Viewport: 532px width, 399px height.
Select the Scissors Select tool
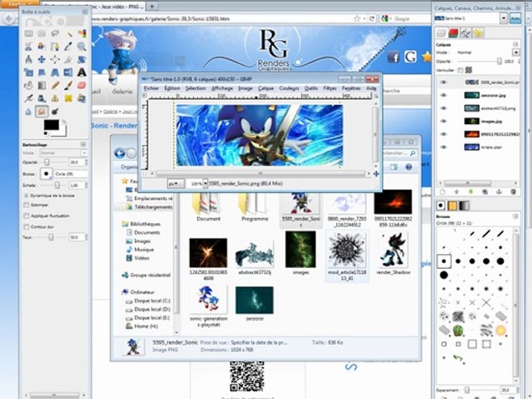(28, 46)
